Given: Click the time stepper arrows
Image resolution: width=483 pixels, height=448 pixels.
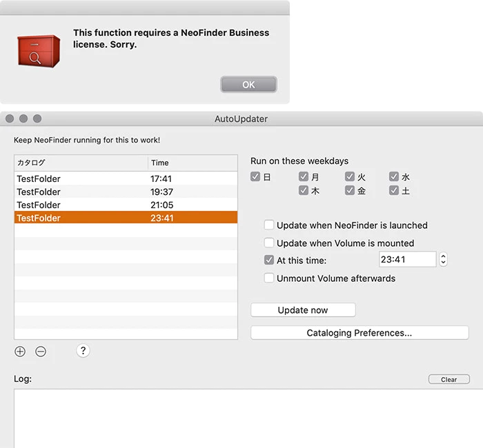Looking at the screenshot, I should (x=443, y=259).
